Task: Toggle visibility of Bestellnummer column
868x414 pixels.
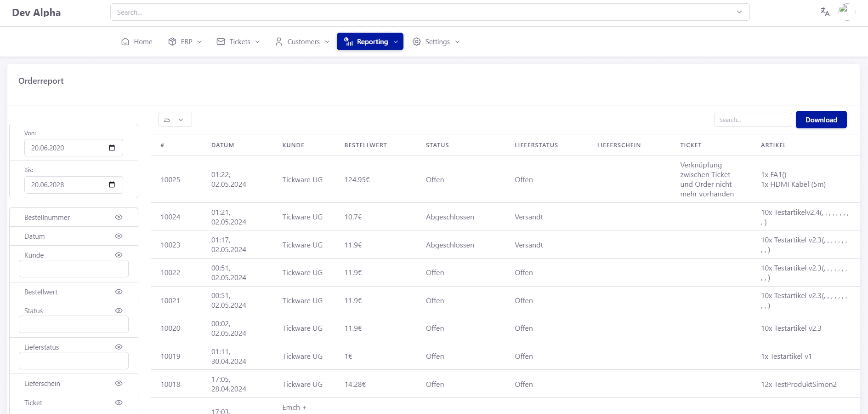Action: [119, 217]
